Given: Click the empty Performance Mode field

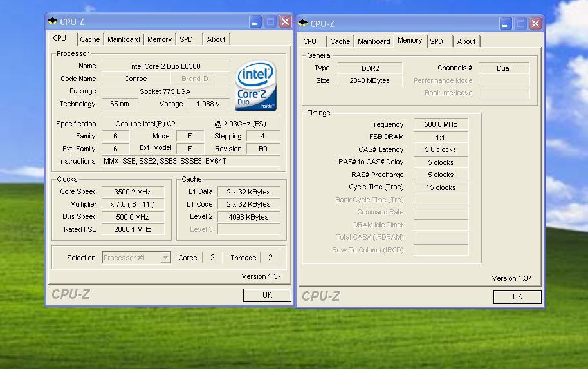Looking at the screenshot, I should coord(504,80).
